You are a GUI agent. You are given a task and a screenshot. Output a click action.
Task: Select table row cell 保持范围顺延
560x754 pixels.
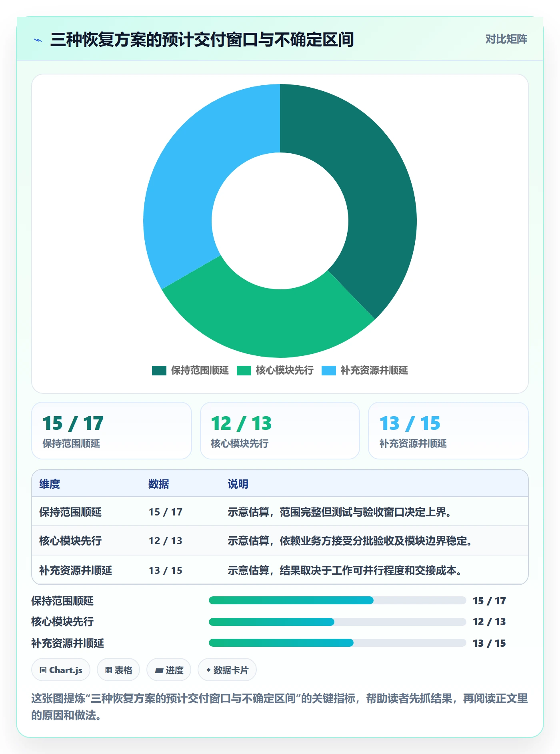pos(70,512)
